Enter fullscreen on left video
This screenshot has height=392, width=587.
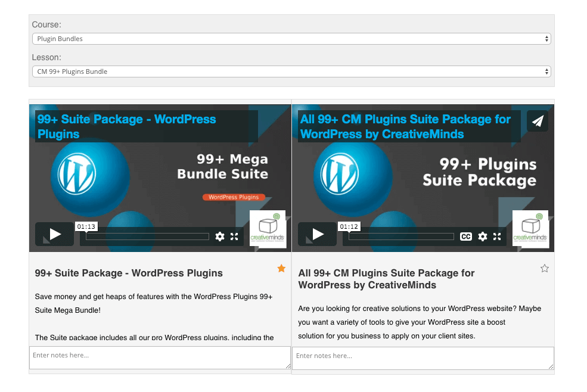tap(234, 237)
